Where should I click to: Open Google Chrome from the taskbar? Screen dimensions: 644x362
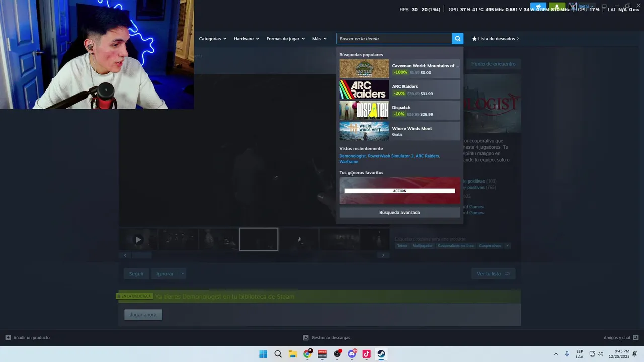coord(307,354)
